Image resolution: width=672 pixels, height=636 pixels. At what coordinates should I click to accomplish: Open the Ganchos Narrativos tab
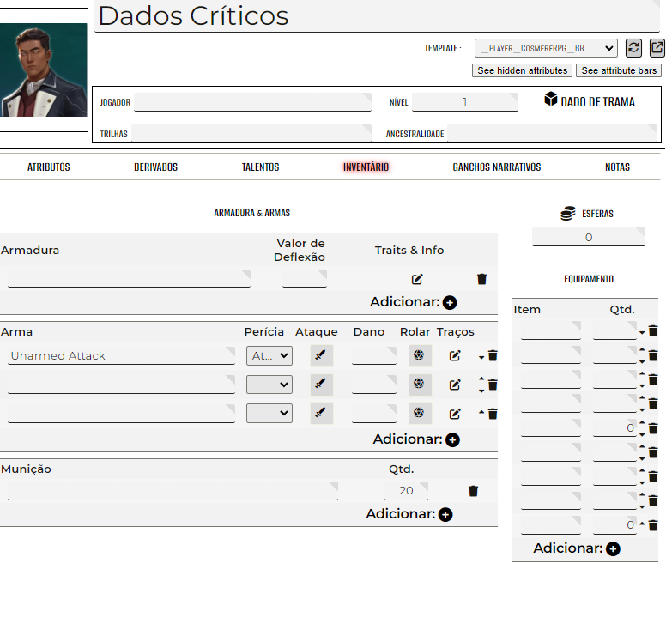pos(497,167)
